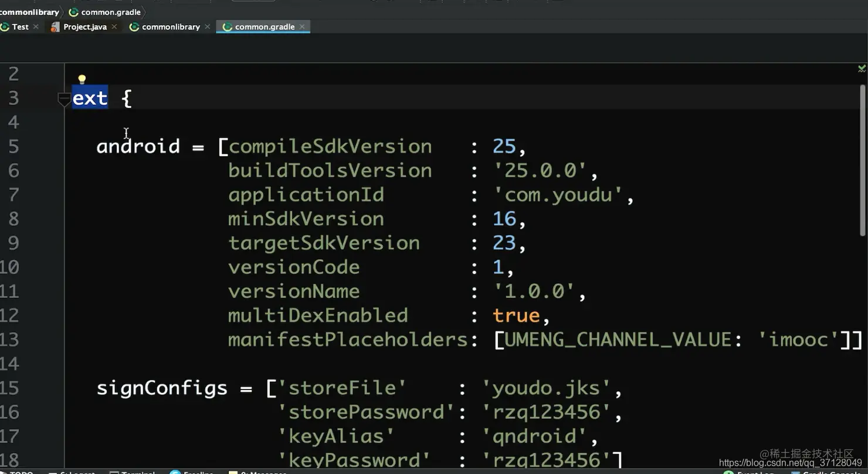This screenshot has height=474, width=868.
Task: Click the green inspection checkmark indicator
Action: [862, 69]
